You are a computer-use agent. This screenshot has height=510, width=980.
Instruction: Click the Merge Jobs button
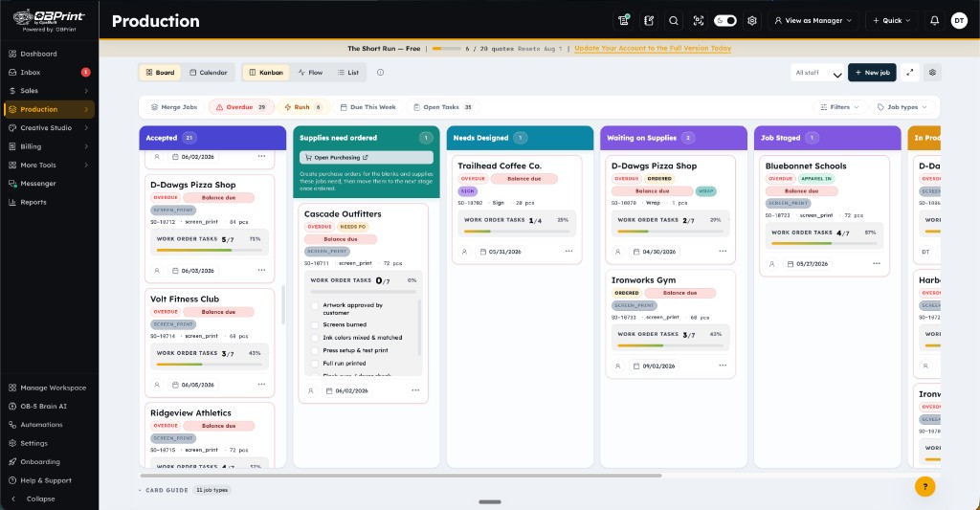point(174,107)
